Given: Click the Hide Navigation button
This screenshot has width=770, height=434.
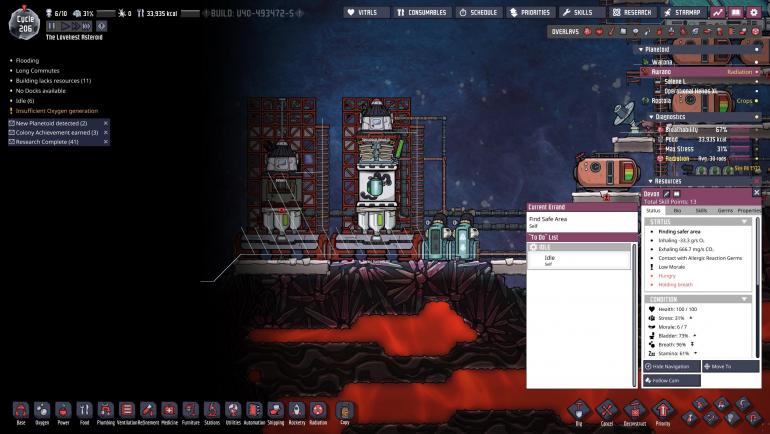Looking at the screenshot, I should 672,366.
